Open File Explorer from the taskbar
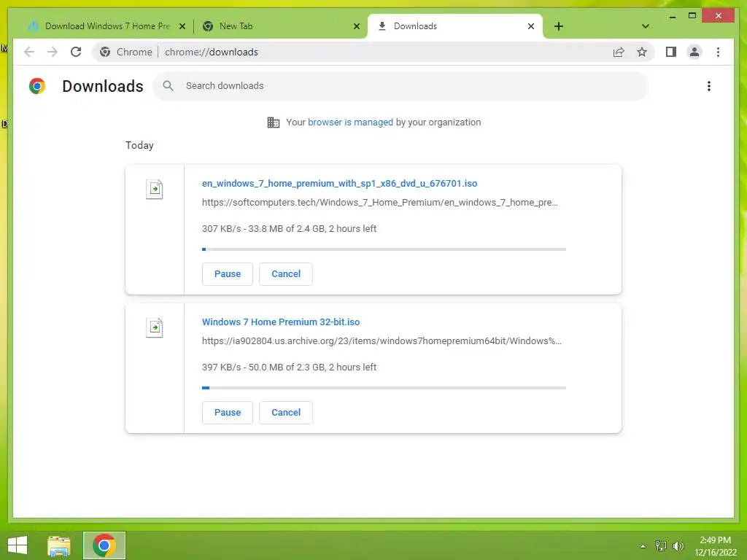Screen dimensions: 747x560 coord(59,545)
